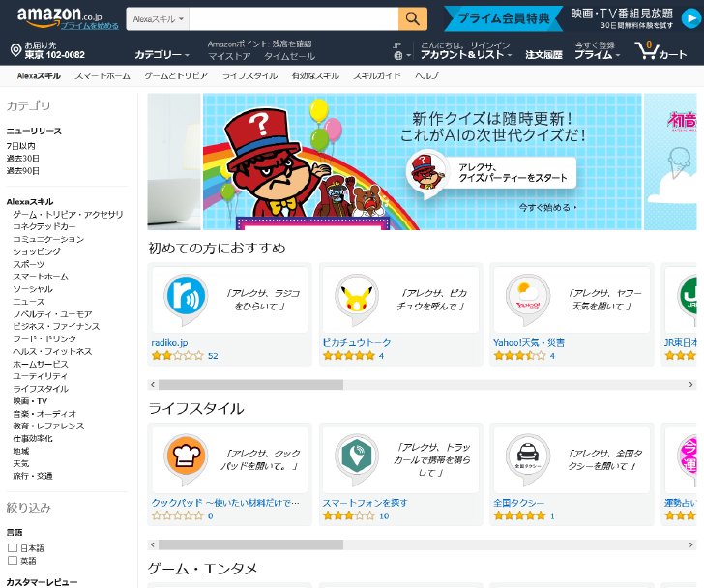Select ゲーム・トリビア・アクセサリ category
The height and width of the screenshot is (588, 704).
68,215
